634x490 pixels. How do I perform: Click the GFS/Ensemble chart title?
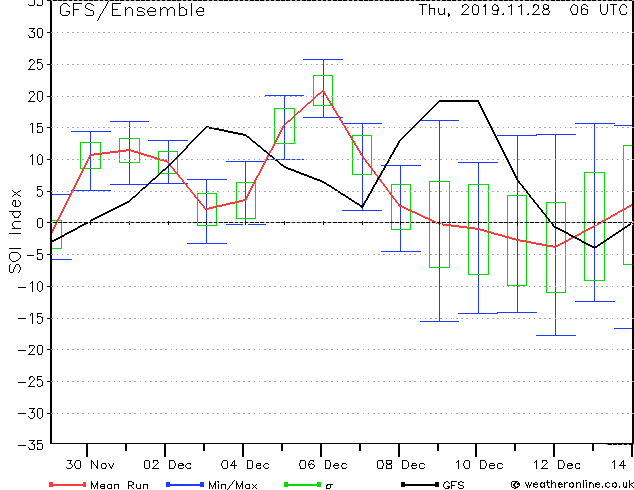click(132, 10)
